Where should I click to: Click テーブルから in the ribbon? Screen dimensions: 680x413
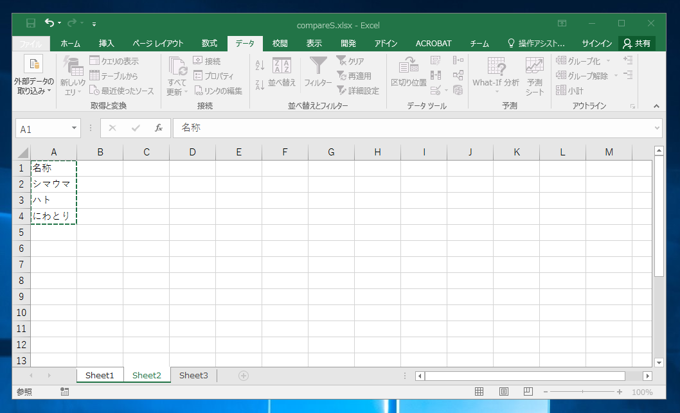(114, 76)
